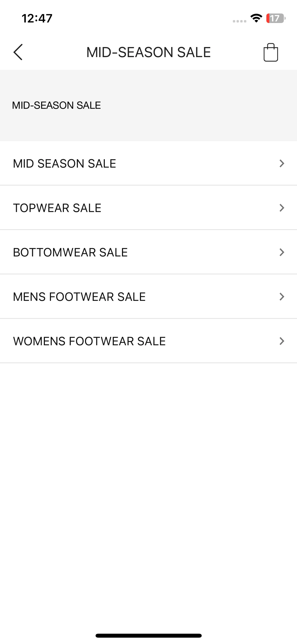Open the MID SEASON SALE category
Screen dimensions: 297x644
(148, 163)
